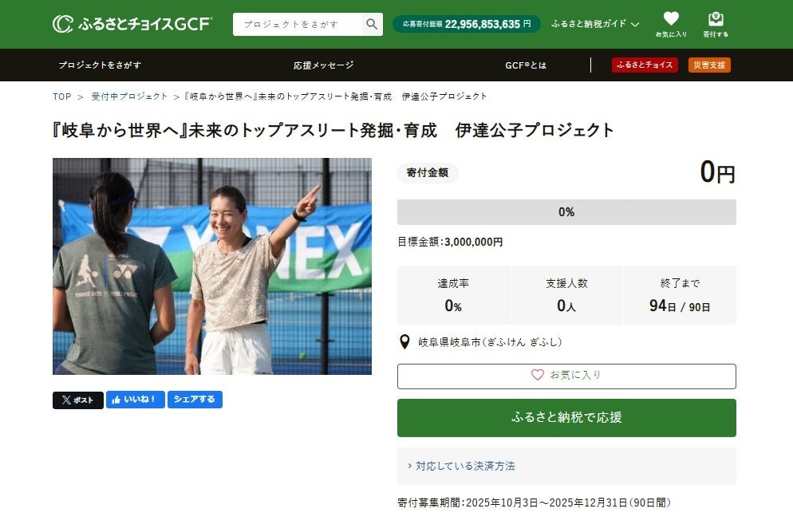Open favorites via the heart icon in header
The height and width of the screenshot is (532, 793).
pyautogui.click(x=671, y=24)
